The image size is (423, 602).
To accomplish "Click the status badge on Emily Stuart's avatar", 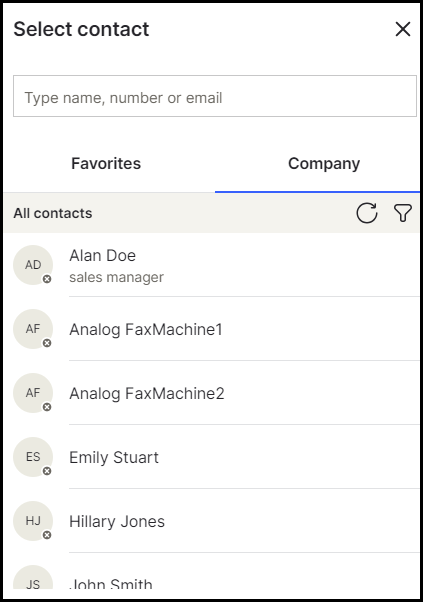I will click(47, 471).
